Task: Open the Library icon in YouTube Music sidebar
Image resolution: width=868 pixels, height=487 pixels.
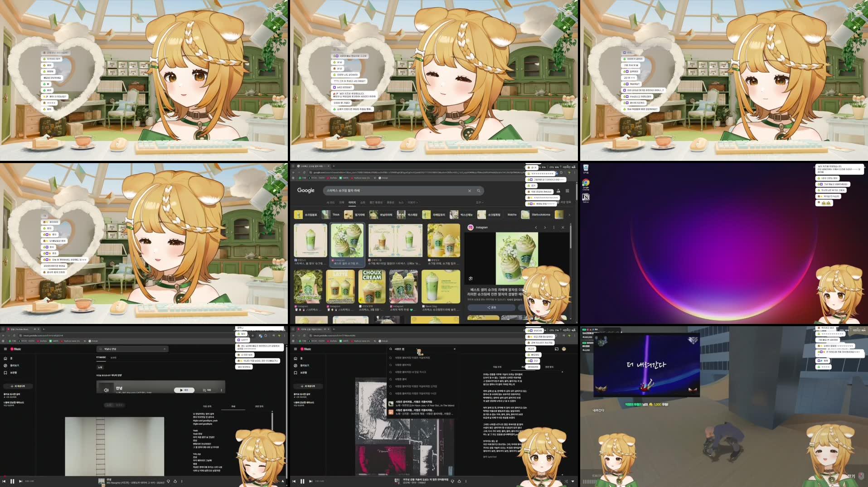Action: 6,372
